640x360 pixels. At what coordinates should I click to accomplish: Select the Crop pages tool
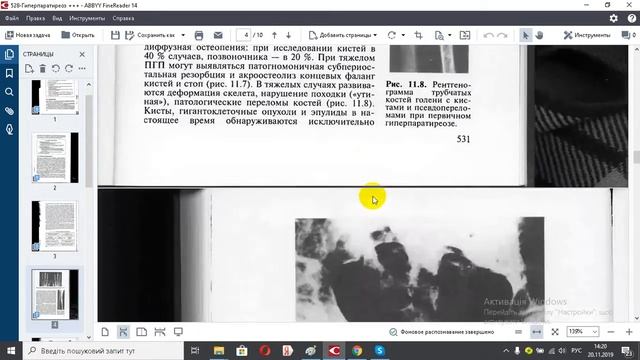tap(418, 35)
